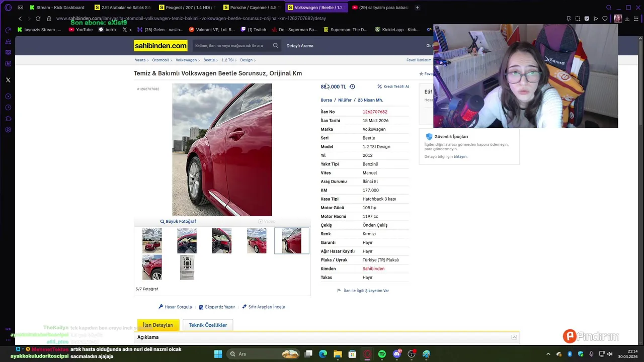Viewport: 644px width, 362px height.
Task: Open the Twitch bookmark in bookmarks bar
Action: [253, 30]
